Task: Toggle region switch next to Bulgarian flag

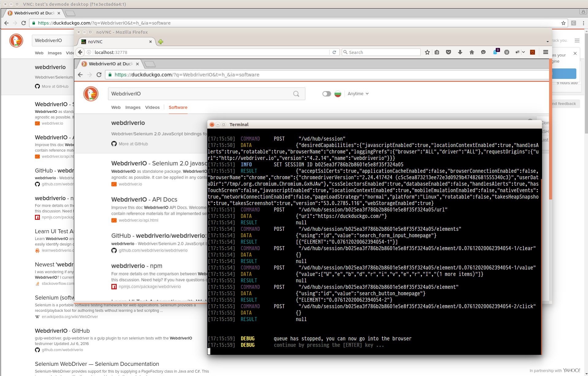Action: click(x=327, y=94)
